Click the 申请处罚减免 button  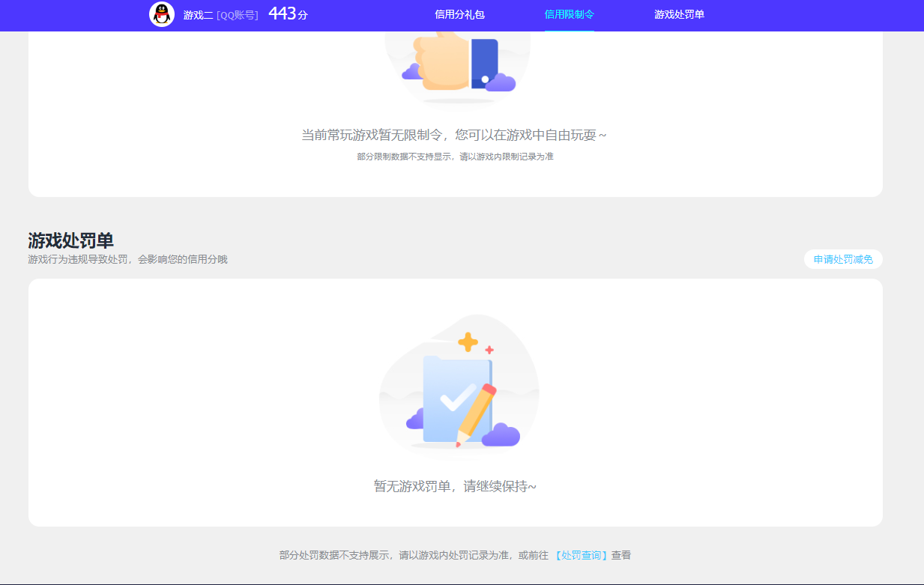pos(842,258)
